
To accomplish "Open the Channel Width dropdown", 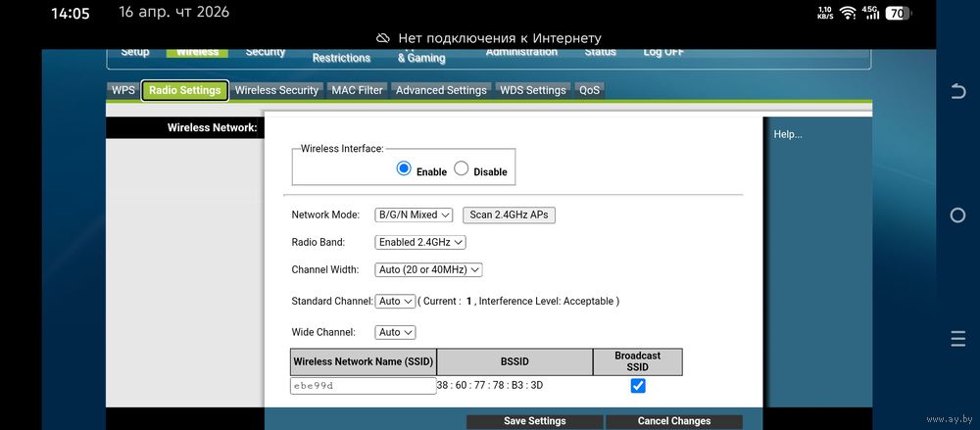I will coord(428,269).
